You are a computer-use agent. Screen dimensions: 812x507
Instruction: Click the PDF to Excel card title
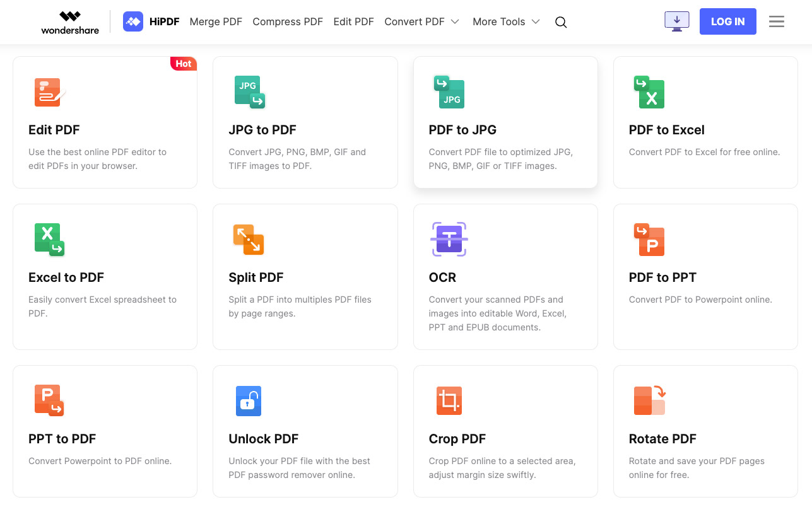667,130
